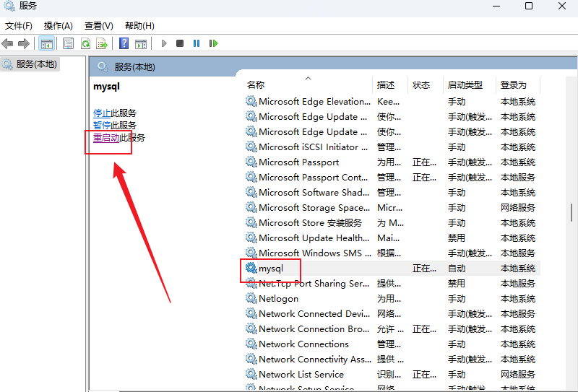Select Net.Tcp Port Sharing service
This screenshot has height=392, width=578.
pyautogui.click(x=392, y=283)
